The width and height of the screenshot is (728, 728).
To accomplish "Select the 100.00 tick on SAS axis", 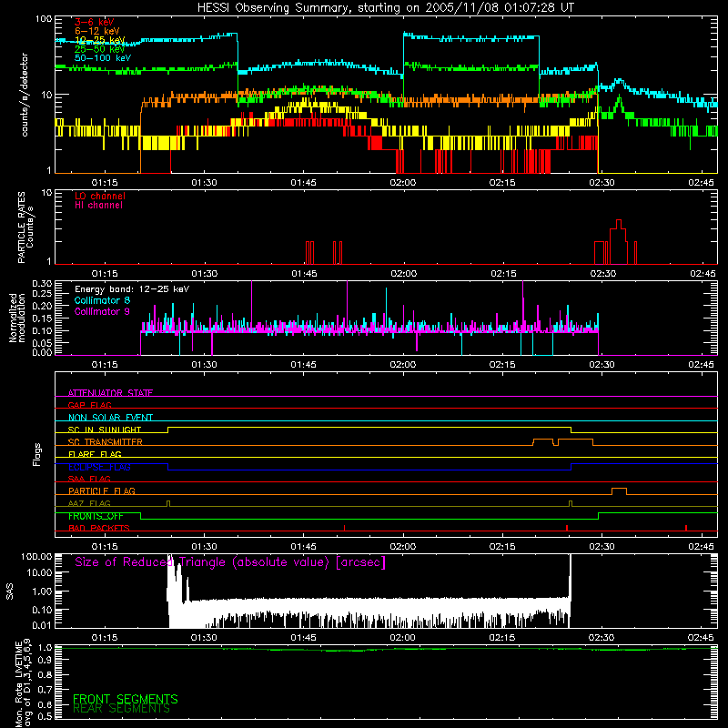I will [36, 556].
